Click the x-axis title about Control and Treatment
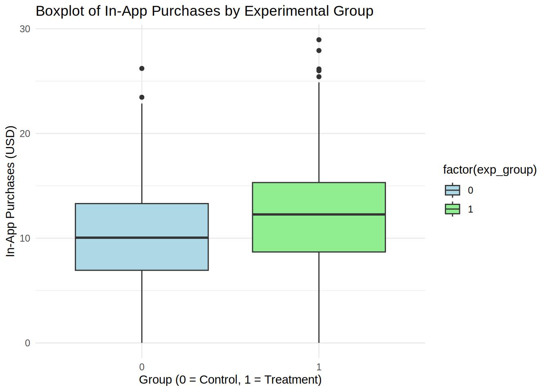 coord(230,380)
